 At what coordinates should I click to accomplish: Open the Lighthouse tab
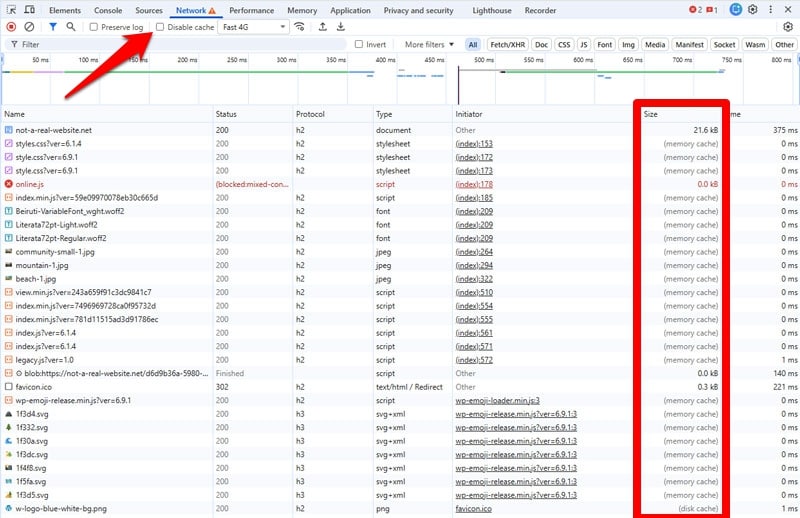click(492, 10)
